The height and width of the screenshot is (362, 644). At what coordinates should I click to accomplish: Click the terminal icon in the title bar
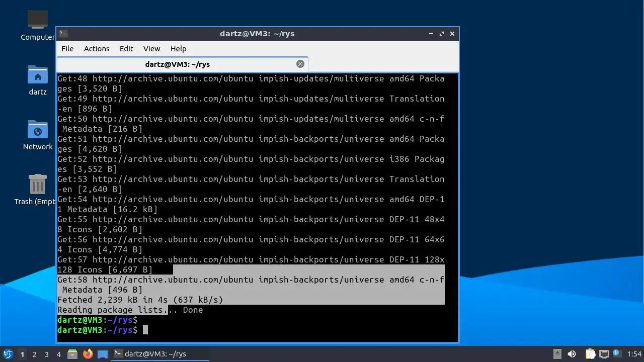63,34
